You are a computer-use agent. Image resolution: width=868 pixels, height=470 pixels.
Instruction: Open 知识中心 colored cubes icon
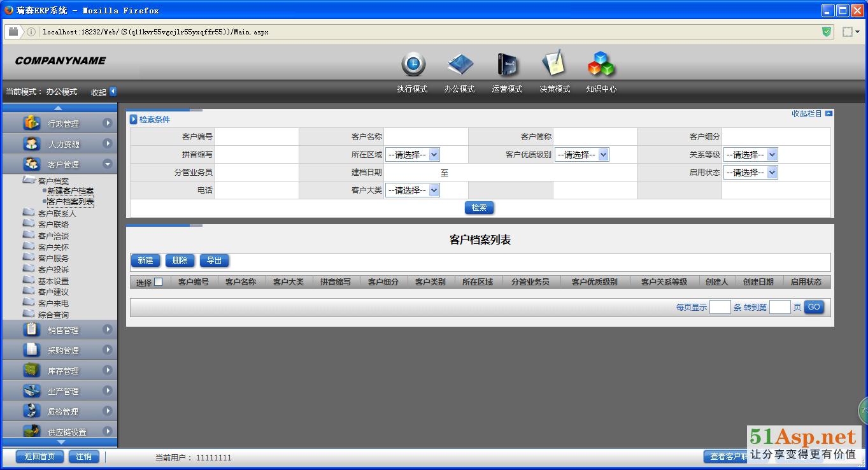pyautogui.click(x=601, y=64)
